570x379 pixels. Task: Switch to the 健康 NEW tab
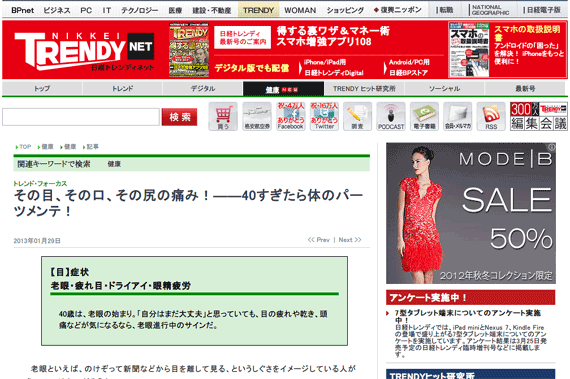[x=283, y=89]
